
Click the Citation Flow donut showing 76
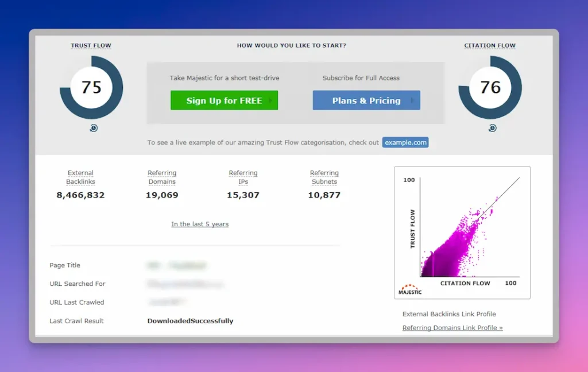pyautogui.click(x=490, y=87)
